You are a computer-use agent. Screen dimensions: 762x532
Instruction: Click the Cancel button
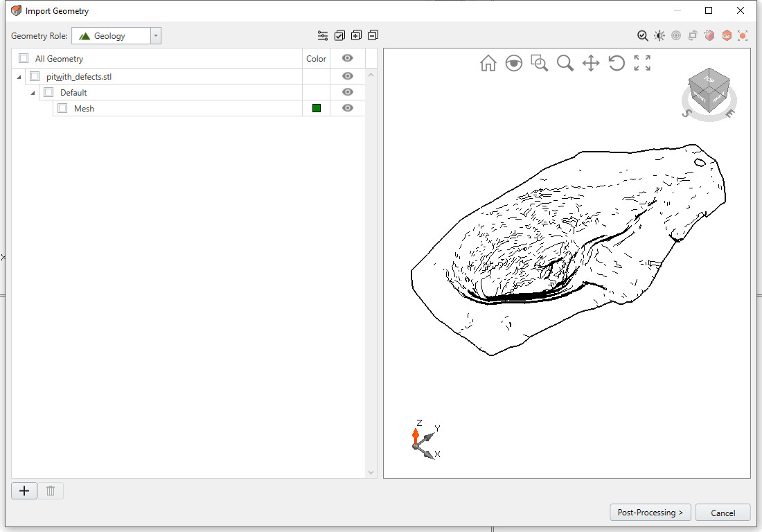723,513
